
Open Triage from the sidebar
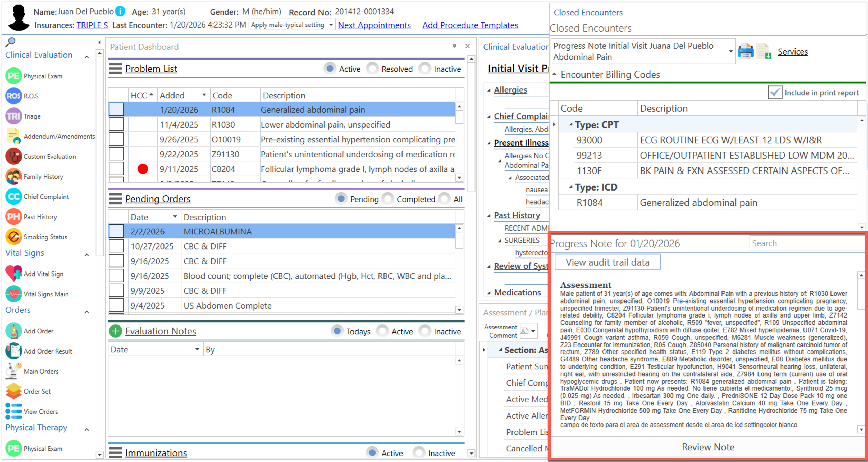point(13,116)
